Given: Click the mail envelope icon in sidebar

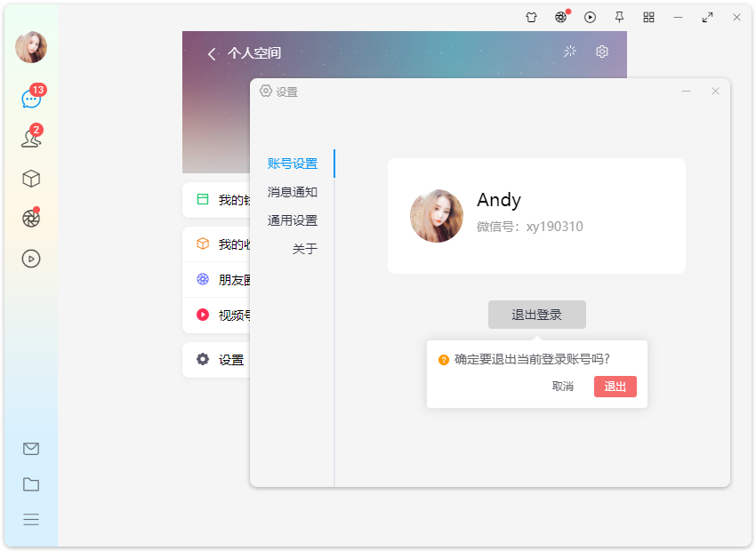Looking at the screenshot, I should (31, 449).
